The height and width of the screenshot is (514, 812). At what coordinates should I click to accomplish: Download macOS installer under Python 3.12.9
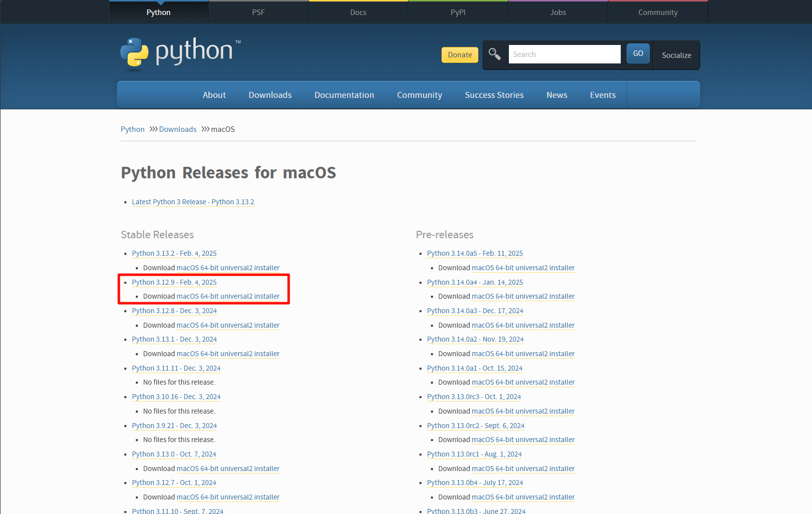click(x=228, y=296)
